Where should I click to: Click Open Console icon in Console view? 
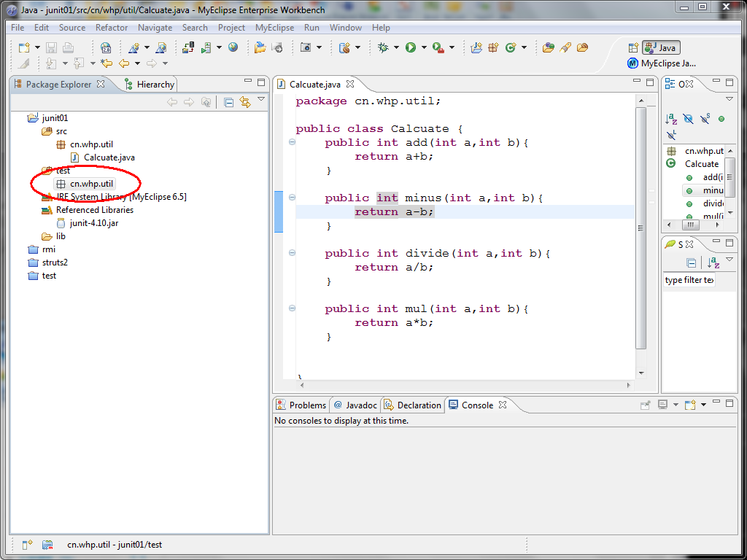coord(690,405)
